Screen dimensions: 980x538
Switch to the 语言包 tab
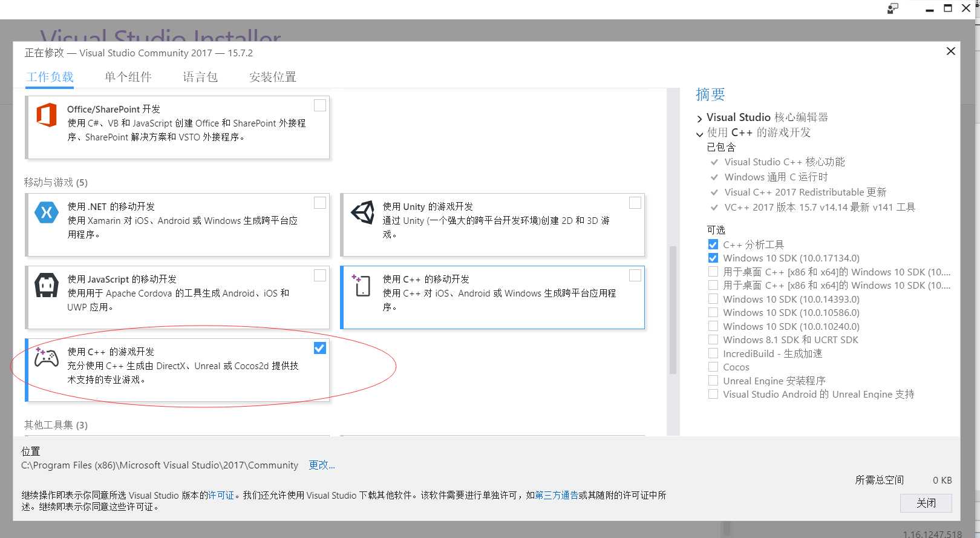pyautogui.click(x=200, y=77)
